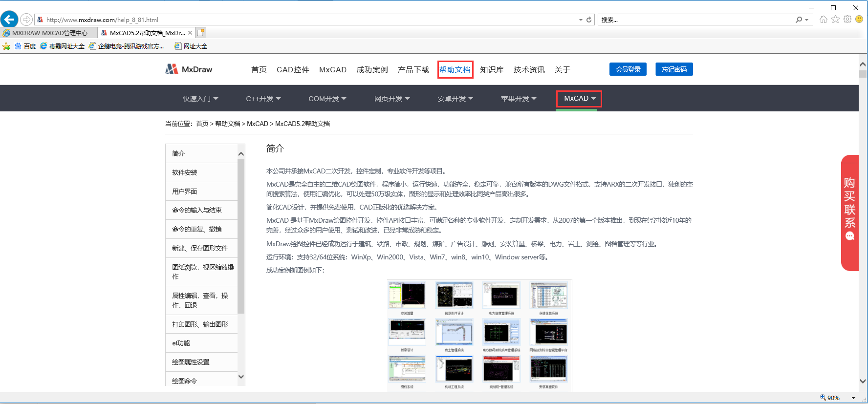868x404 pixels.
Task: Click the smiley feedback icon
Action: click(859, 20)
